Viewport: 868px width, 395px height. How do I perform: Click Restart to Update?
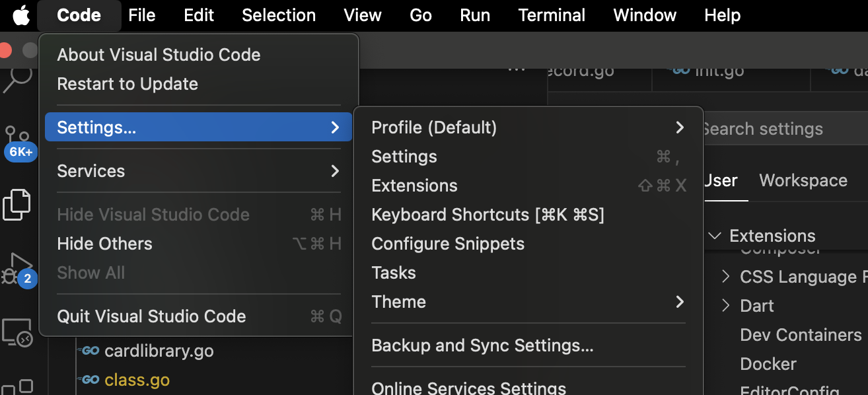[x=127, y=84]
